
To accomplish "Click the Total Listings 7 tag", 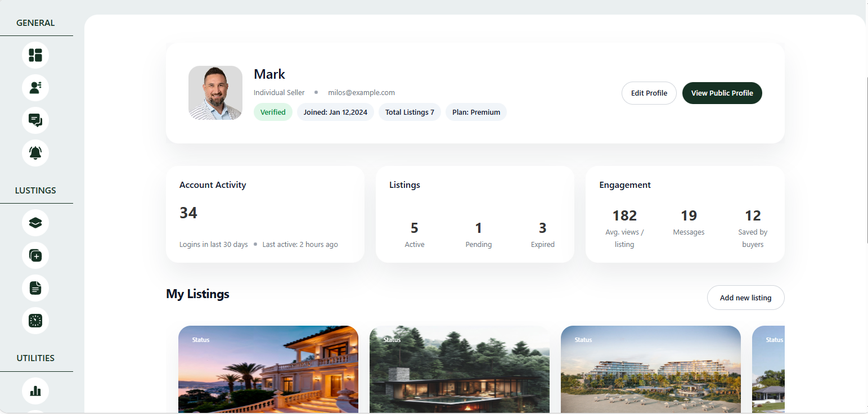I will point(410,112).
